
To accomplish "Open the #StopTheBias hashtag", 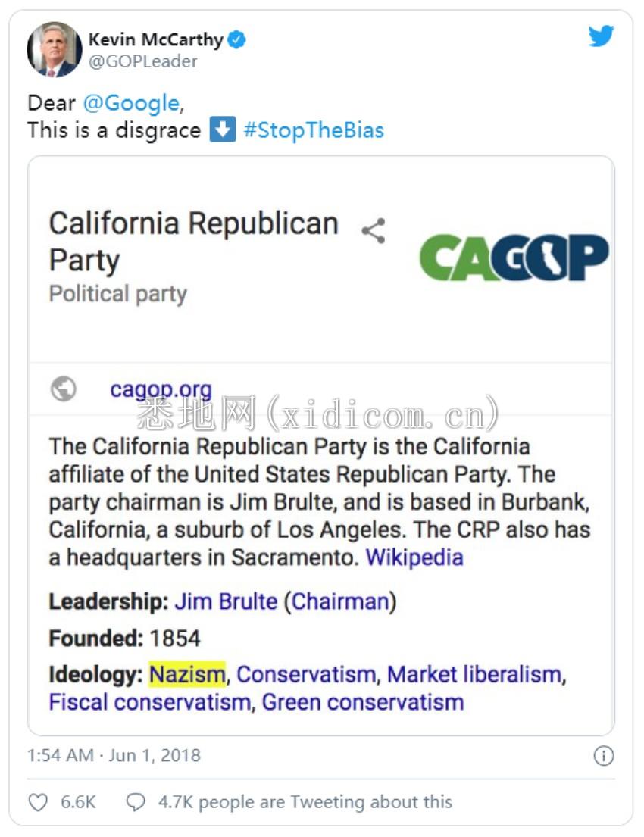I will [x=314, y=130].
